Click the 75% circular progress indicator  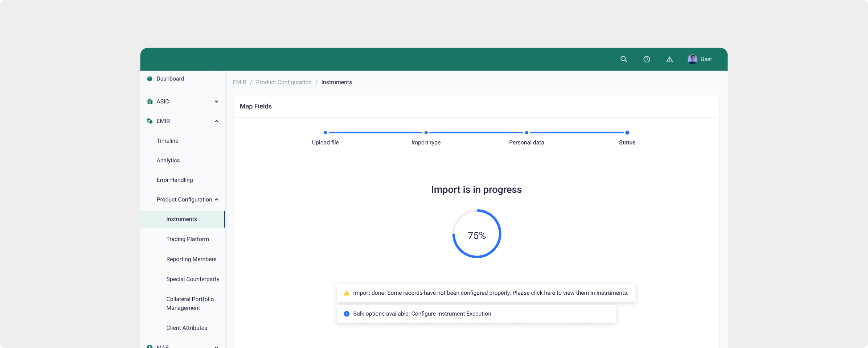point(477,234)
